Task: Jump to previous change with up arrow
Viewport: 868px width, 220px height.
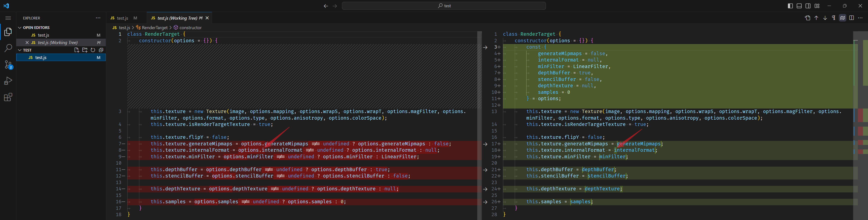Action: pyautogui.click(x=816, y=18)
